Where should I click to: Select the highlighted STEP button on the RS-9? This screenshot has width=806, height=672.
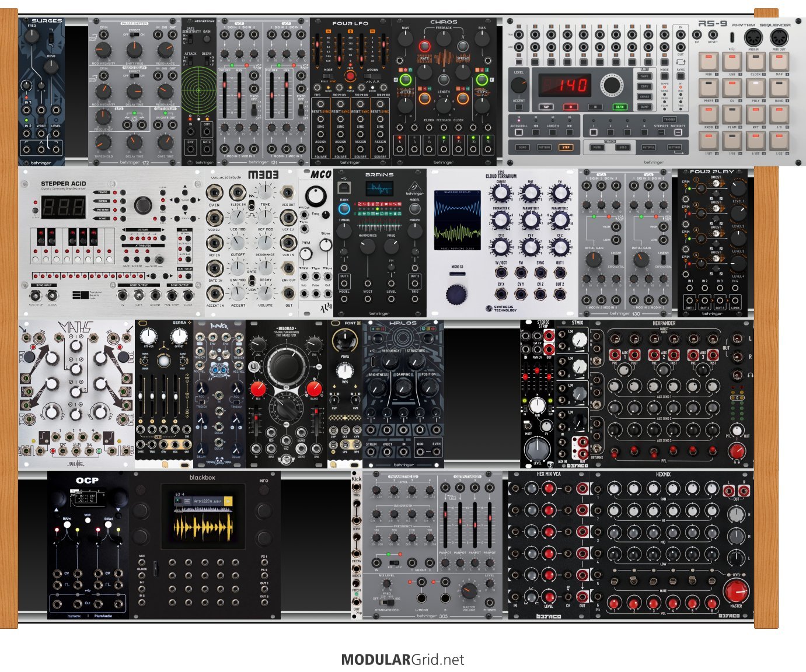(x=566, y=148)
